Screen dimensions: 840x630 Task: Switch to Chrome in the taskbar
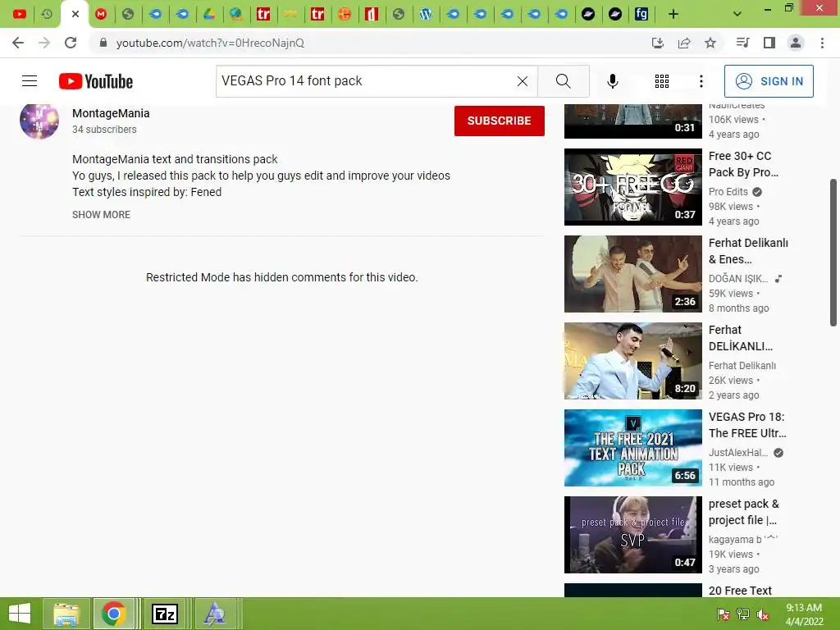[113, 614]
